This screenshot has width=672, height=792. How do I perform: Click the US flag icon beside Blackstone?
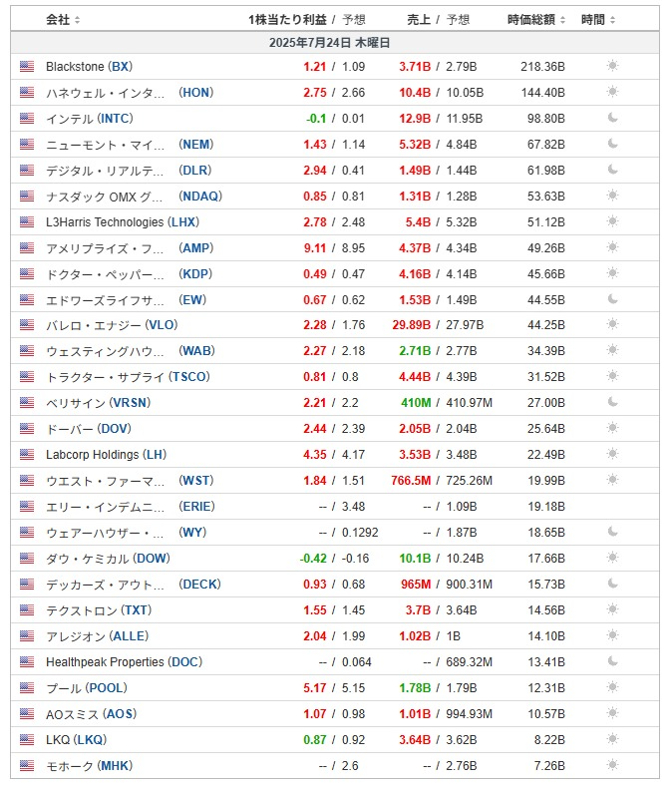[x=27, y=66]
